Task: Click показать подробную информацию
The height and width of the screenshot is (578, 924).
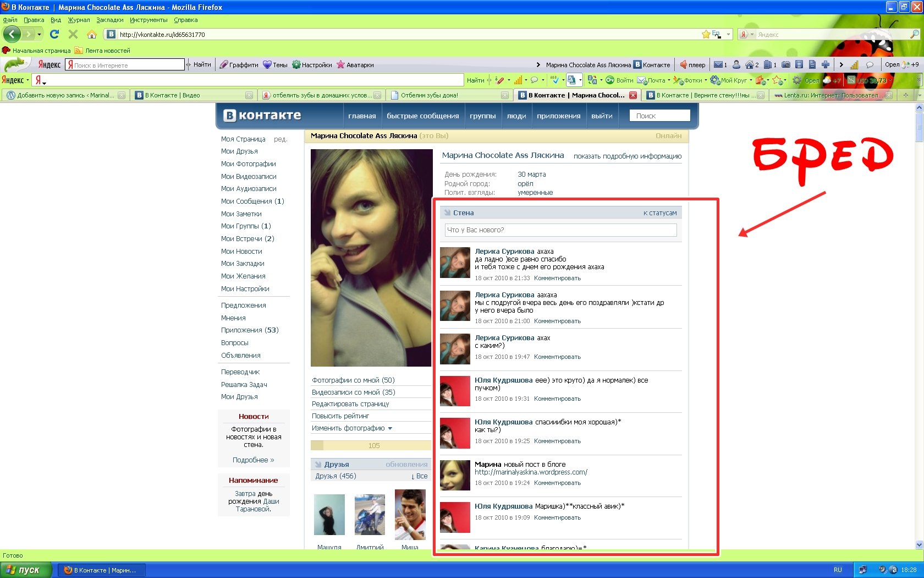Action: (x=628, y=156)
